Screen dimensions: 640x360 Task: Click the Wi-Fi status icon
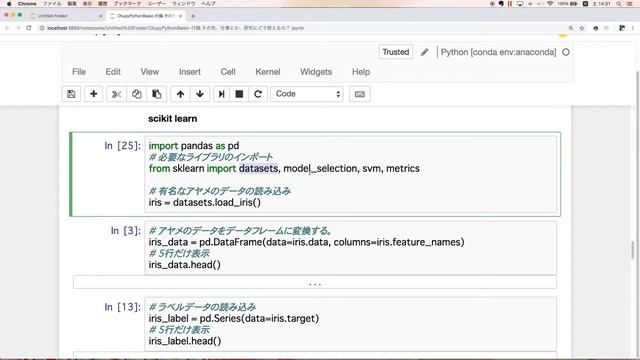click(550, 3)
